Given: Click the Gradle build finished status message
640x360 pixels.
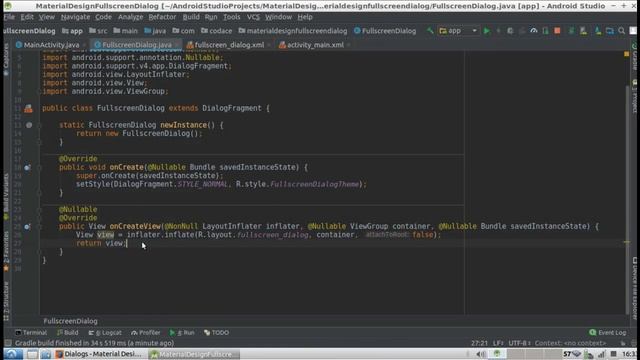Looking at the screenshot, I should (95, 343).
